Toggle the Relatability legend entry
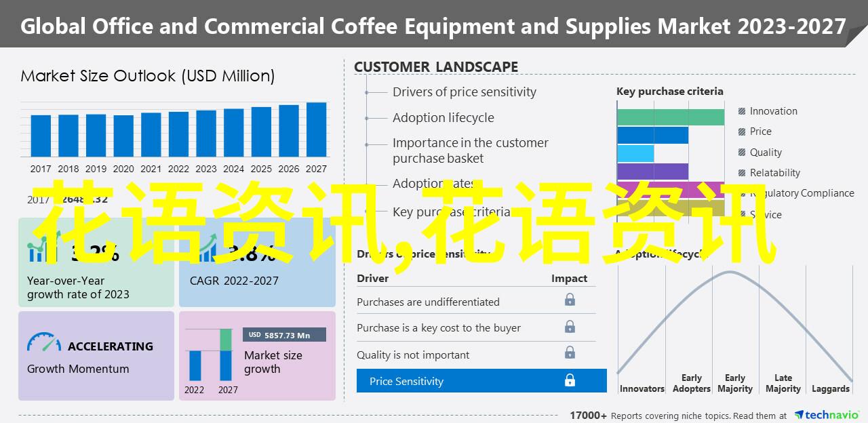Image resolution: width=868 pixels, height=423 pixels. tap(774, 173)
